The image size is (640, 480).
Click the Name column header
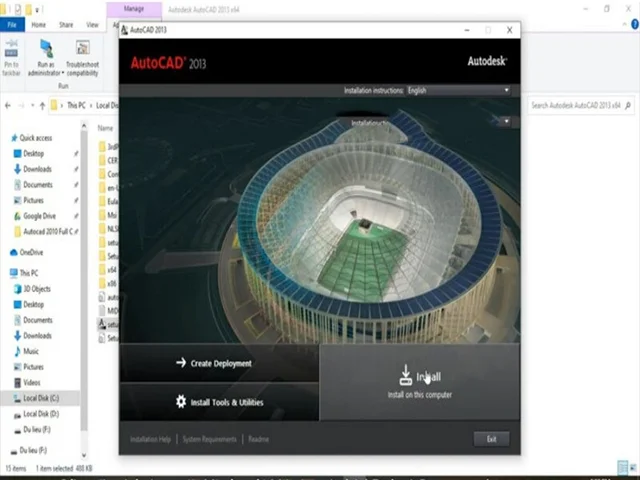pyautogui.click(x=105, y=128)
